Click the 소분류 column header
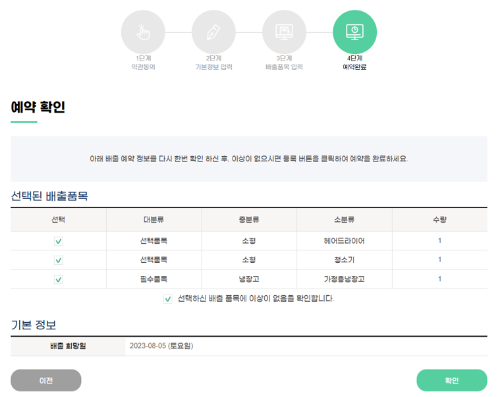This screenshot has height=397, width=500. 344,220
